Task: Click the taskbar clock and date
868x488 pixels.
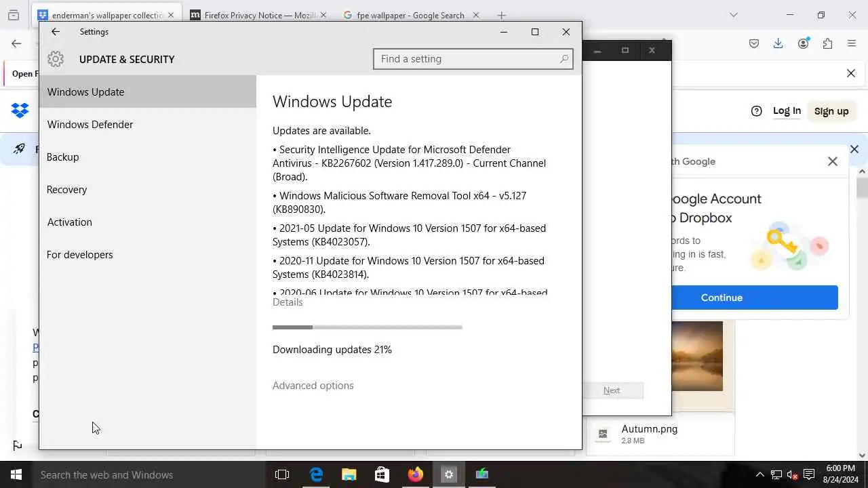Action: point(840,474)
